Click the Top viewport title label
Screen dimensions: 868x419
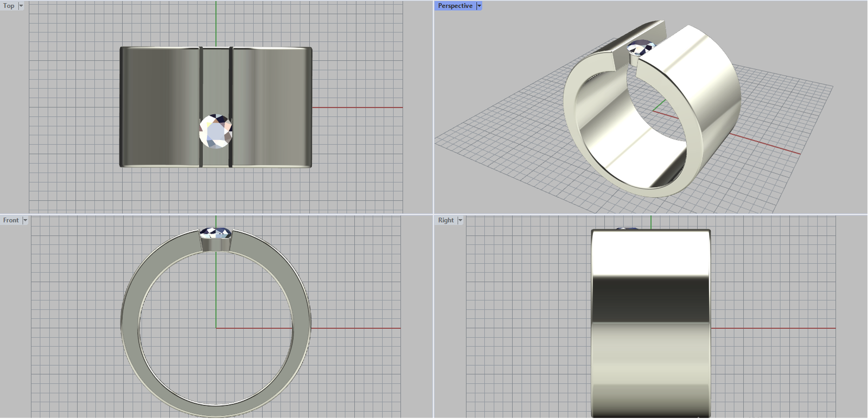[x=9, y=6]
